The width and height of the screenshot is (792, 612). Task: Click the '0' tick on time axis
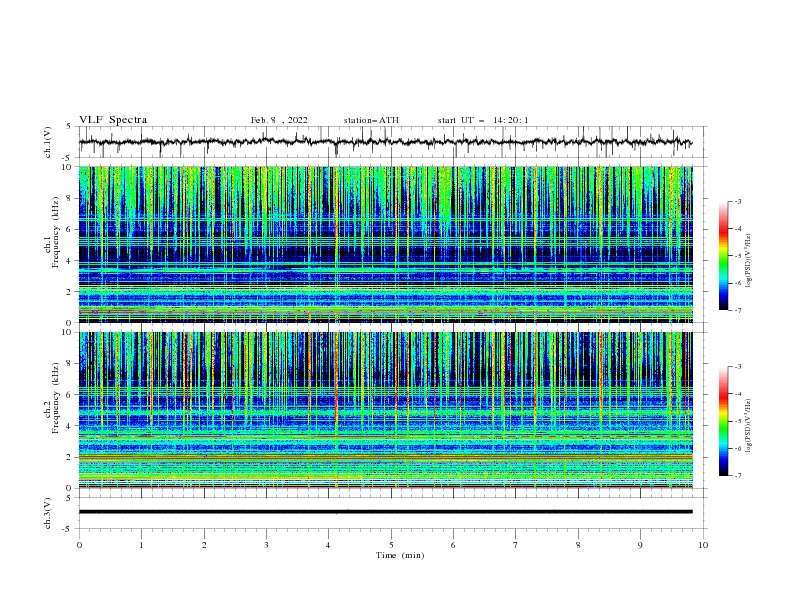(79, 545)
